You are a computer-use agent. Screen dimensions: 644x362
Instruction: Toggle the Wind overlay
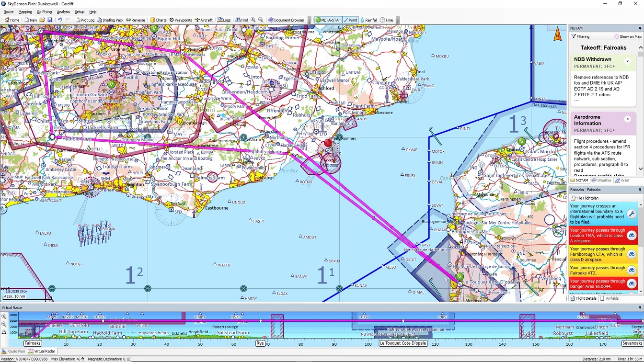(350, 20)
